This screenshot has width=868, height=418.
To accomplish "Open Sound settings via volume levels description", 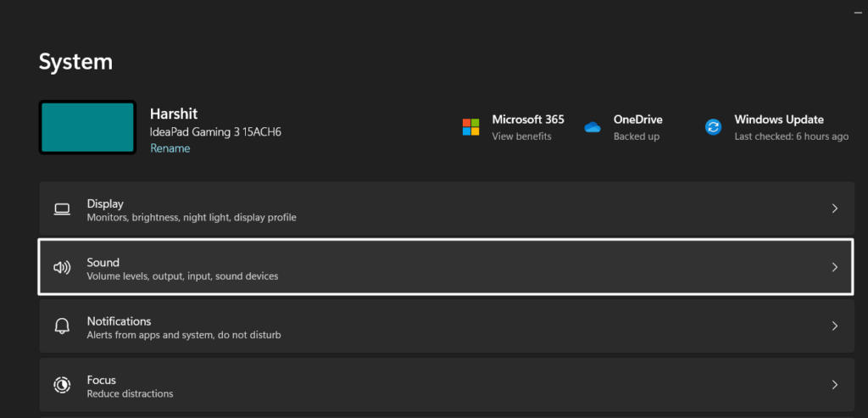I will point(182,276).
